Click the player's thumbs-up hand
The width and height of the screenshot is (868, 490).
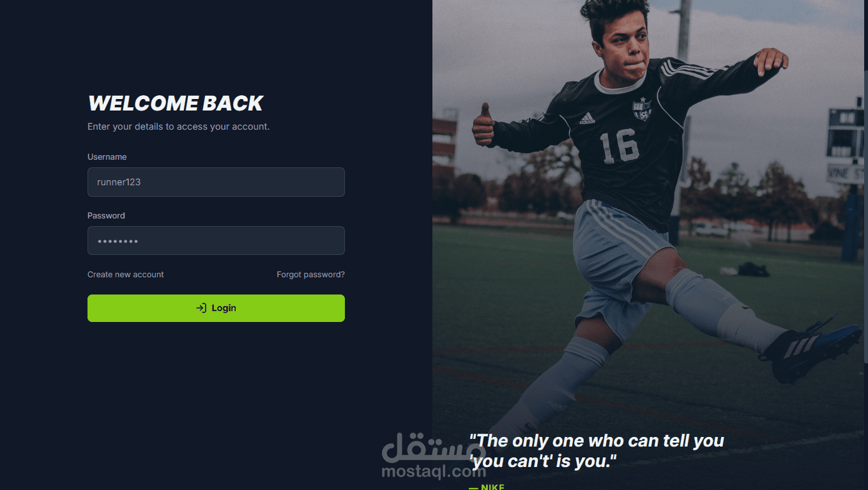[483, 125]
